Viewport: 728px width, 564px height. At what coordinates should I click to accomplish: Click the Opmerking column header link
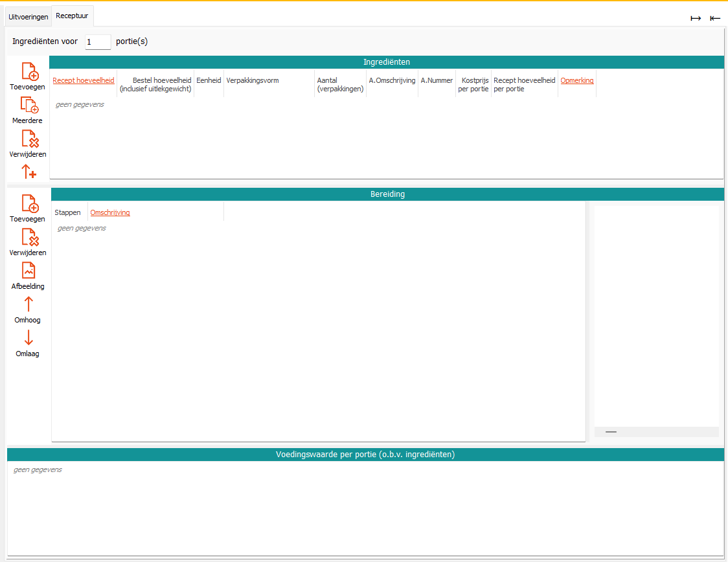[x=576, y=80]
